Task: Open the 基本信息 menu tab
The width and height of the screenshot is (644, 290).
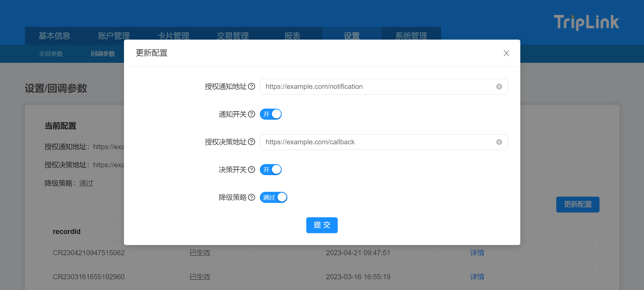Action: pyautogui.click(x=54, y=36)
